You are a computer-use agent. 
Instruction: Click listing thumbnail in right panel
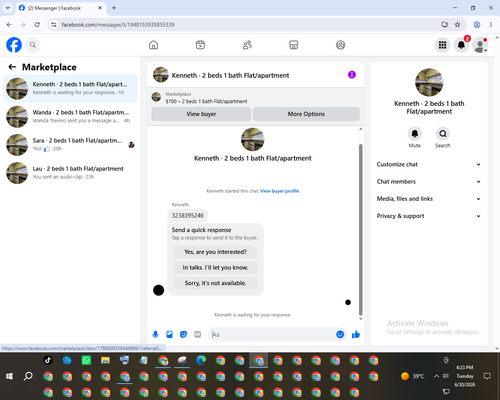(429, 82)
